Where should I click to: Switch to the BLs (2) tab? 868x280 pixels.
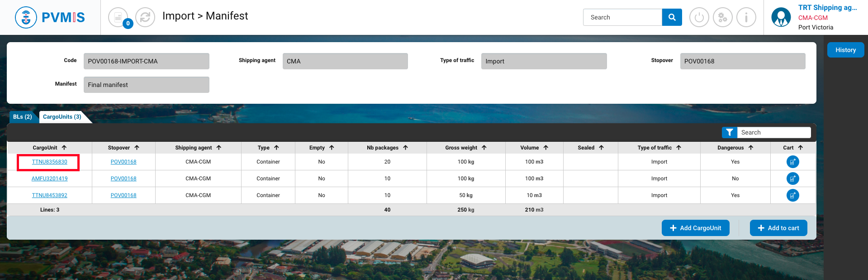click(22, 117)
